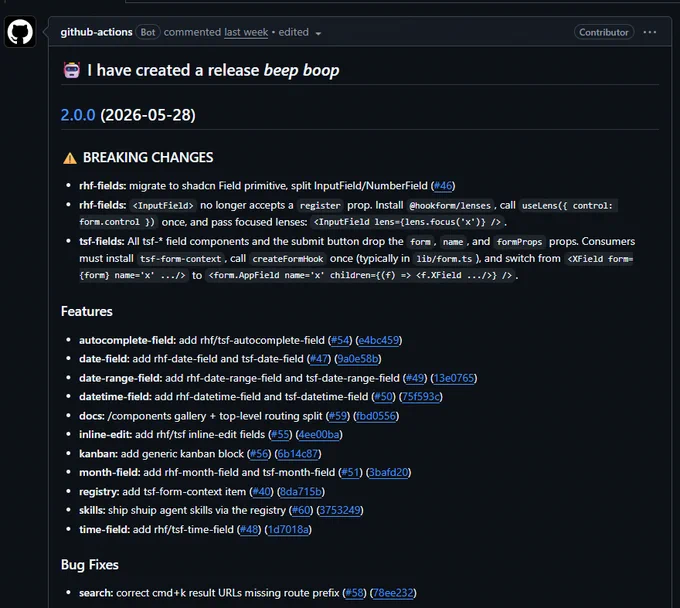Open pull request #49 link
This screenshot has height=608, width=680.
(415, 378)
